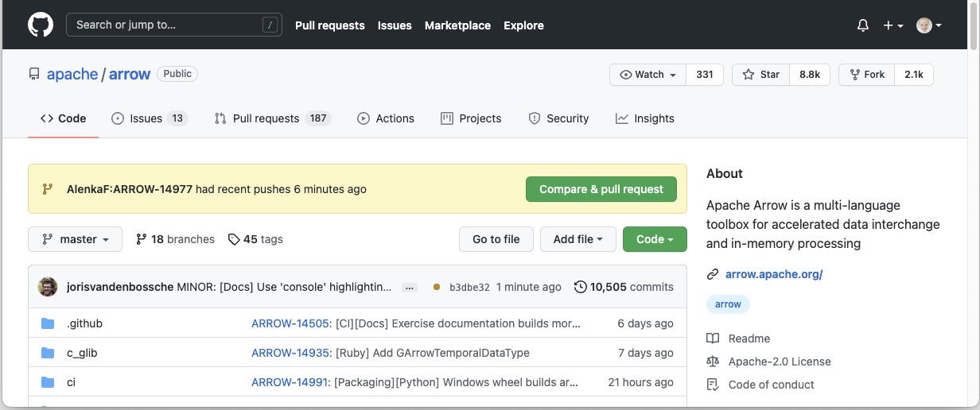The image size is (980, 410).
Task: View the 10,505 commits history
Action: (x=624, y=287)
